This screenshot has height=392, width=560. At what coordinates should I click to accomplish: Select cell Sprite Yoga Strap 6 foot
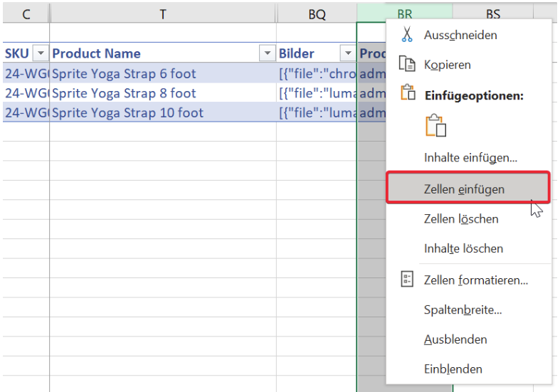coord(163,73)
